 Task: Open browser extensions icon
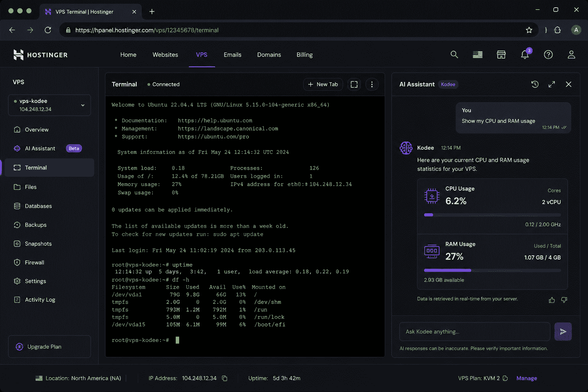(x=557, y=30)
